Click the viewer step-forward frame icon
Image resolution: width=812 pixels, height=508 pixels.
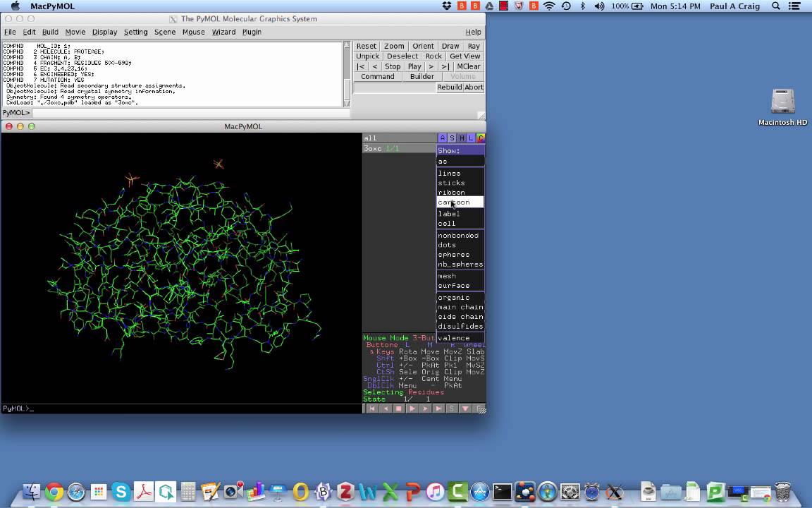tap(425, 409)
